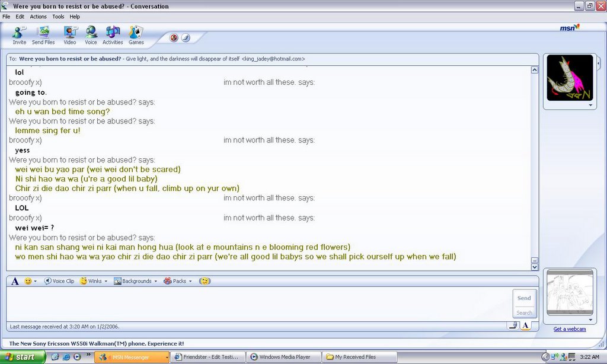Click MSN Messenger tray icon
Screen dimensions: 607x364
pos(563,357)
